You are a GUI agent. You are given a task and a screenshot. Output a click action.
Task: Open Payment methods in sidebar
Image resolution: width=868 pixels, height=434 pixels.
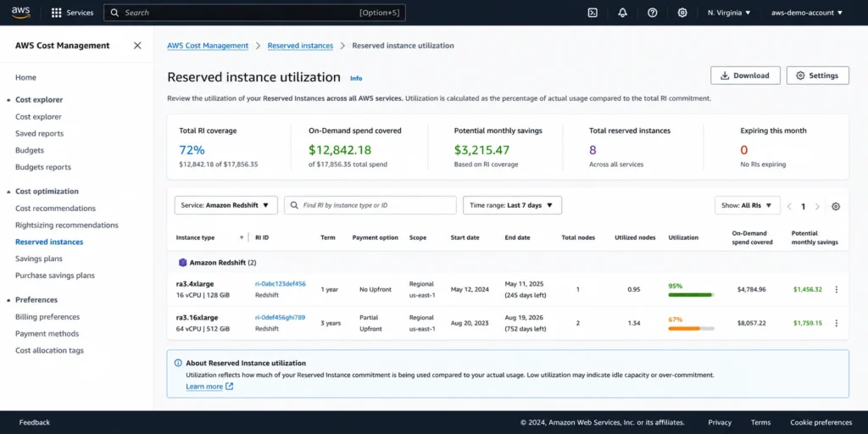click(47, 333)
